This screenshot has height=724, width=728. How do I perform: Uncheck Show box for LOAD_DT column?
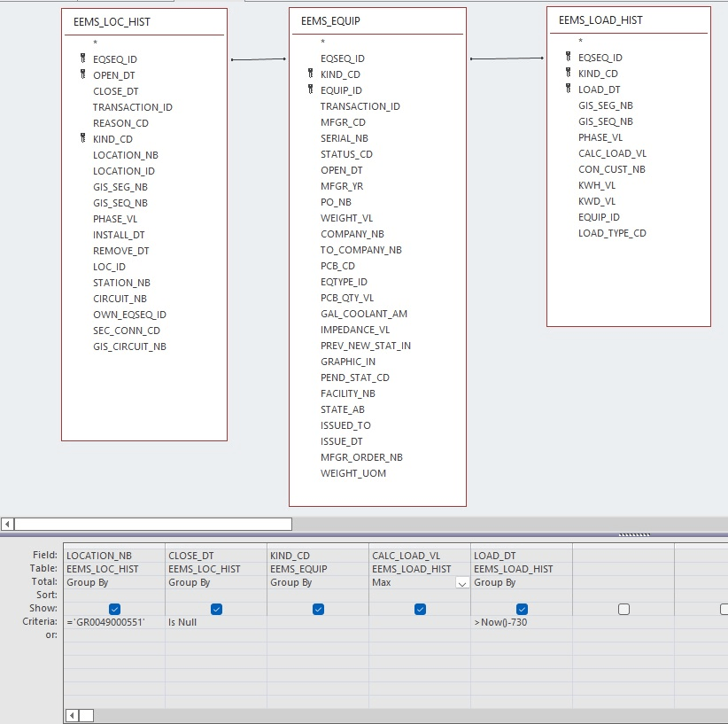522,609
